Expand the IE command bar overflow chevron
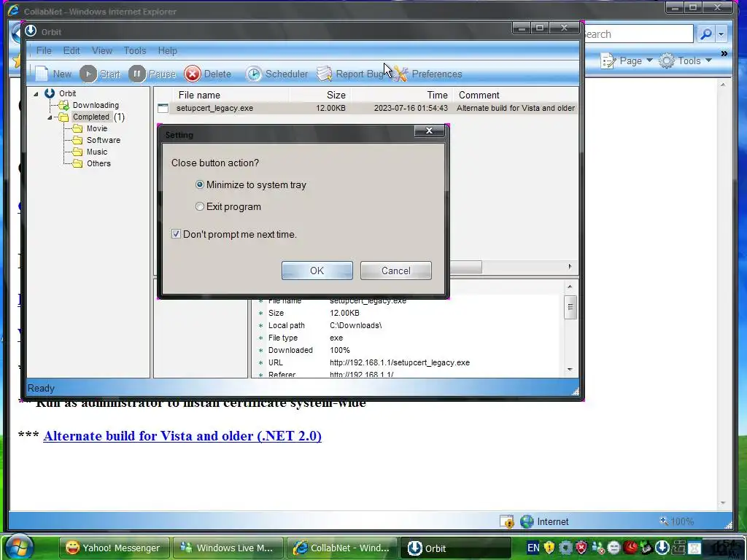747x560 pixels. (724, 53)
